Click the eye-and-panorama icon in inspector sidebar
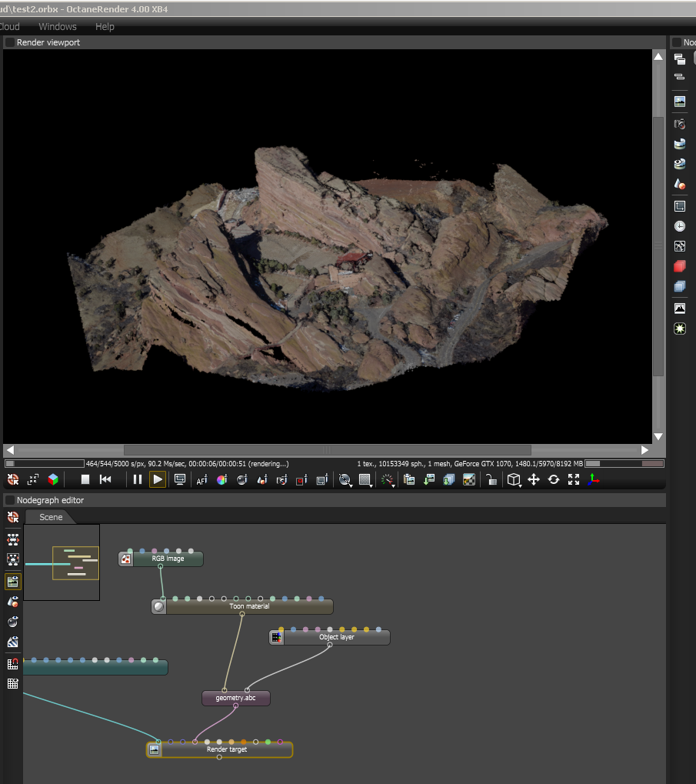 click(680, 164)
